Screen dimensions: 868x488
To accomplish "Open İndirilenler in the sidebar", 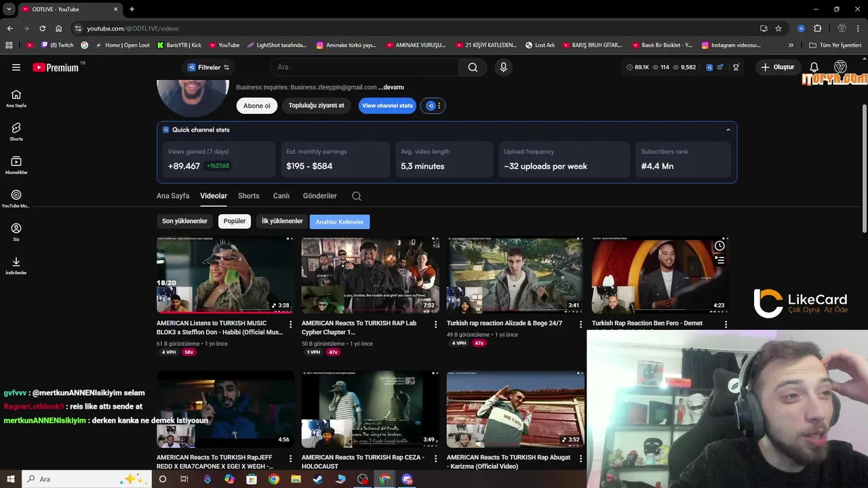I will click(x=16, y=265).
